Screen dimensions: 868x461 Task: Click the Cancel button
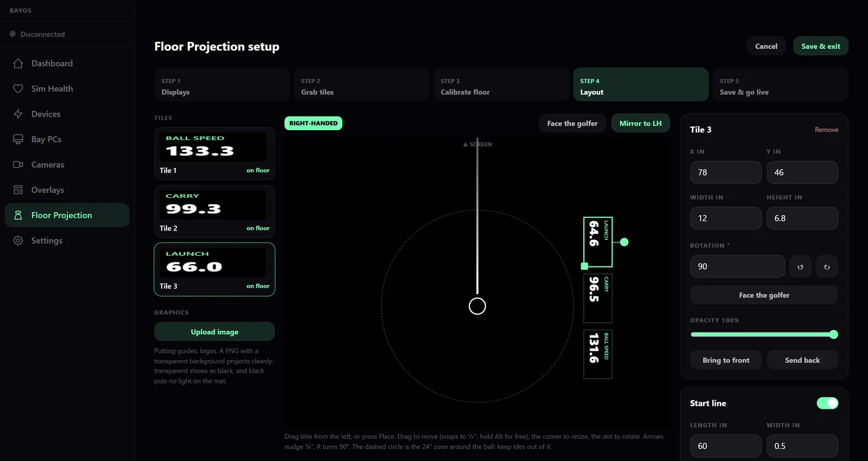(766, 46)
